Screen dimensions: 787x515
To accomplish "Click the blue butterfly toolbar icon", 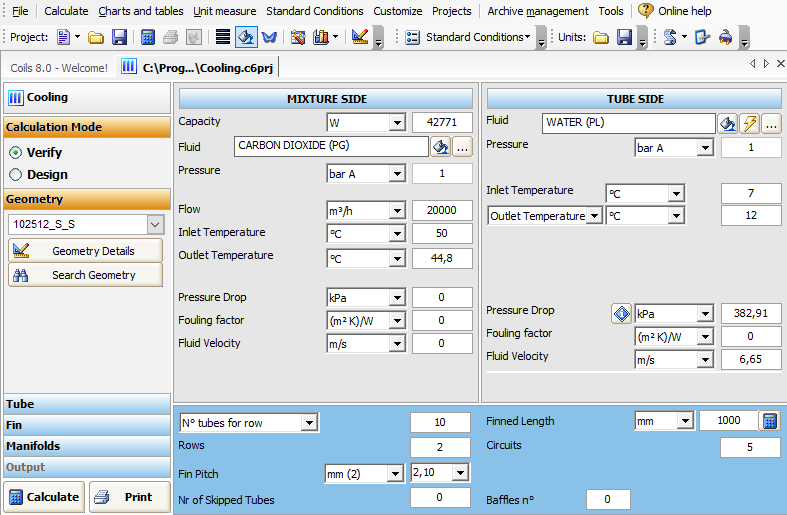I will pyautogui.click(x=270, y=37).
